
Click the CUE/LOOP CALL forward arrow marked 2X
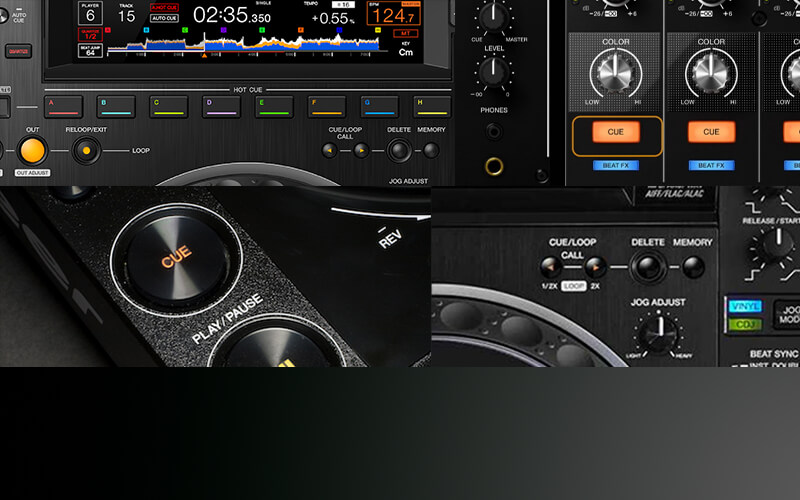(x=595, y=267)
